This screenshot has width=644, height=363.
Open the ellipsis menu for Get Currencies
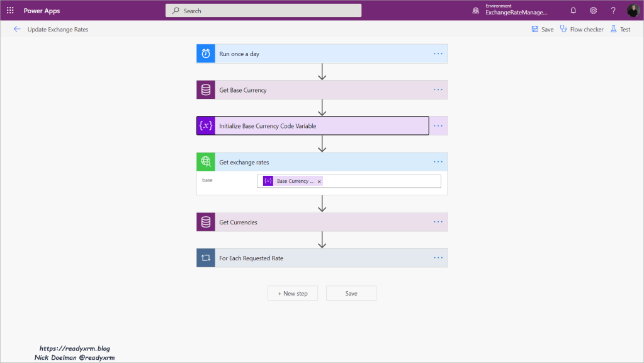coord(438,222)
